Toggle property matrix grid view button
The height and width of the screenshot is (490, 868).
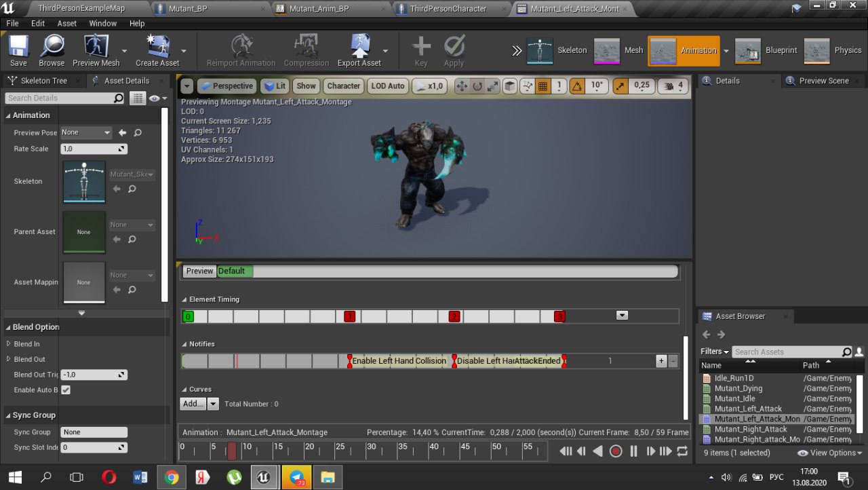coord(138,98)
